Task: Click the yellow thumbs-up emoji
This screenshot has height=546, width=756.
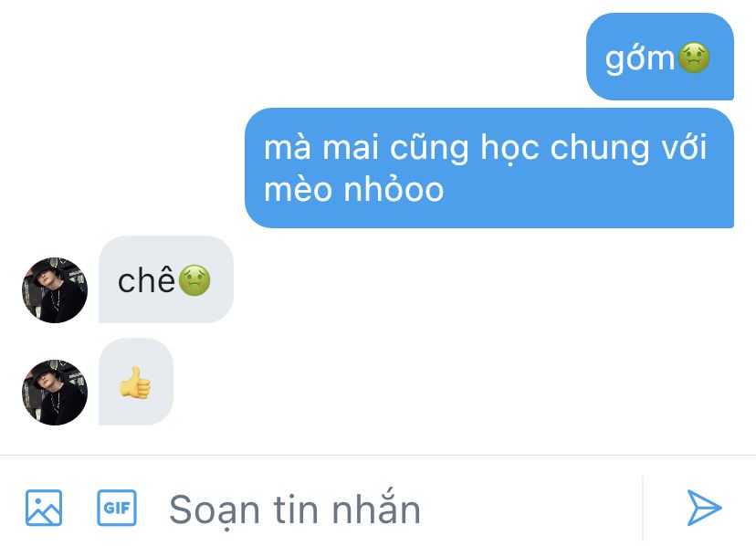Action: (x=135, y=383)
